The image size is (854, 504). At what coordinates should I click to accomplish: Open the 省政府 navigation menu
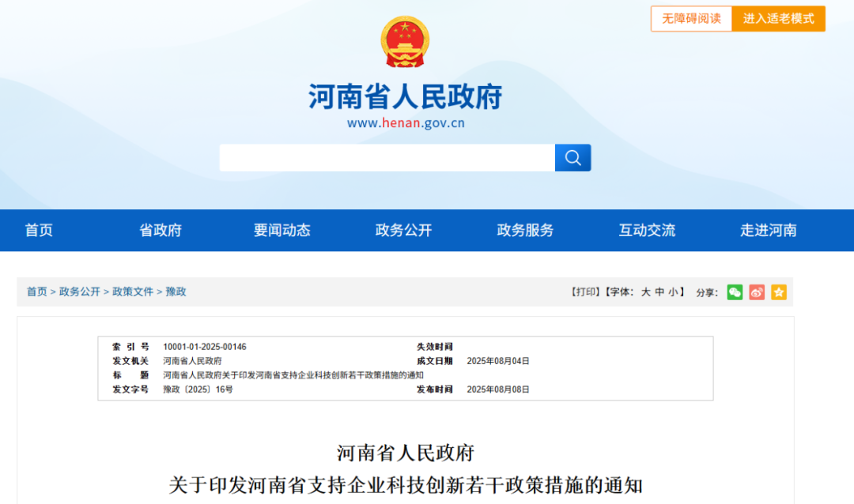tap(160, 230)
